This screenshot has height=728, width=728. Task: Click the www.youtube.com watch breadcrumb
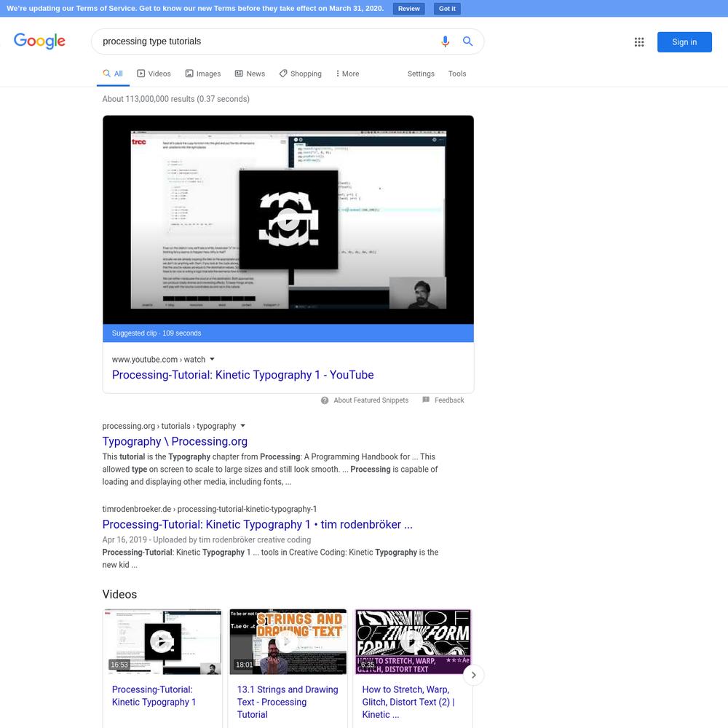click(158, 360)
